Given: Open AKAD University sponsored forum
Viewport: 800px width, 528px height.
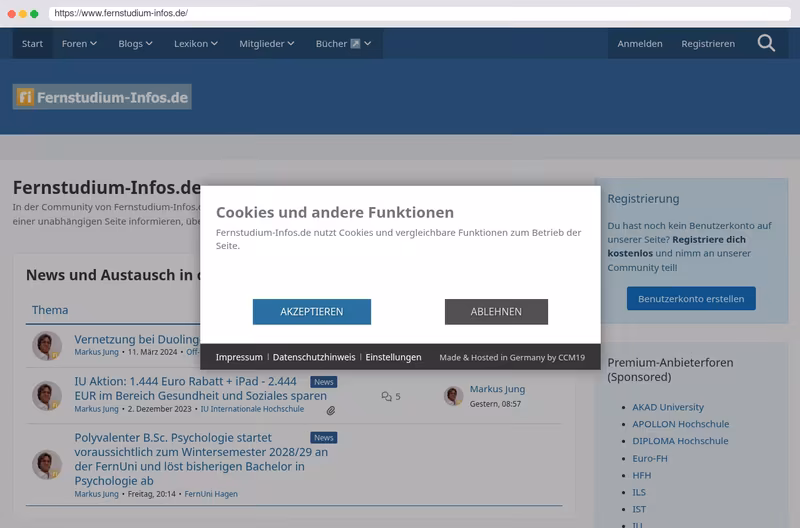Looking at the screenshot, I should click(x=668, y=407).
